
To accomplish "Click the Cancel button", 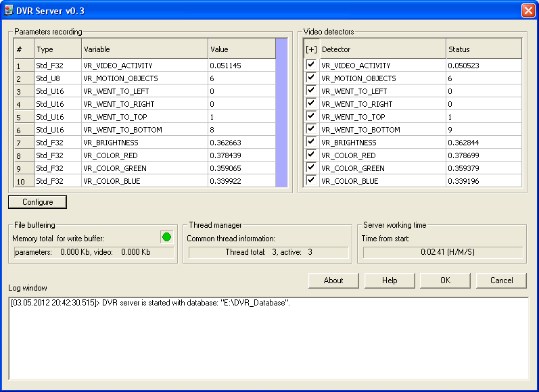I will click(x=501, y=280).
